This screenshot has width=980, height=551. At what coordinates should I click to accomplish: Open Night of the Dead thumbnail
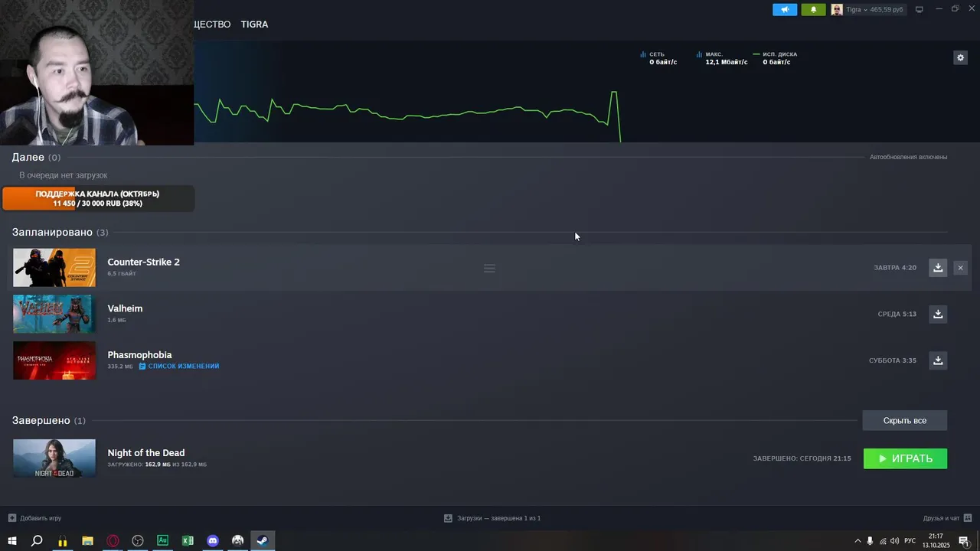(x=54, y=458)
